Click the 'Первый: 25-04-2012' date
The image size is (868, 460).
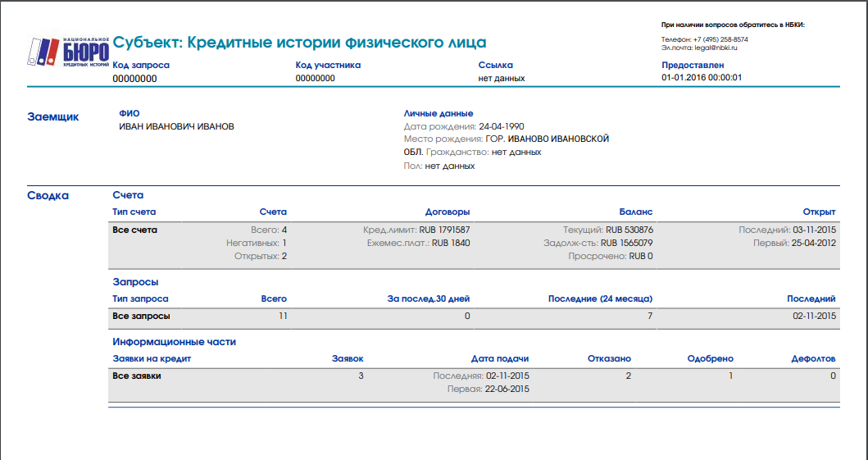click(794, 243)
